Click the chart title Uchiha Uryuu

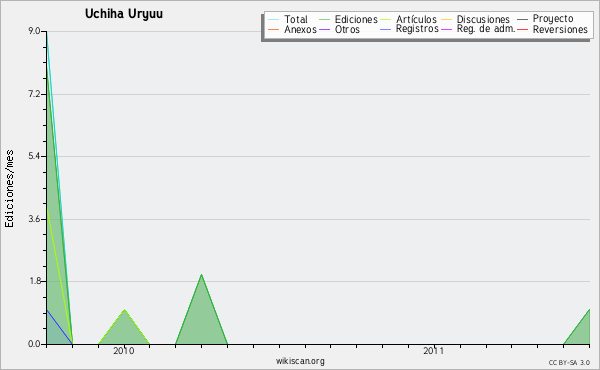[124, 14]
